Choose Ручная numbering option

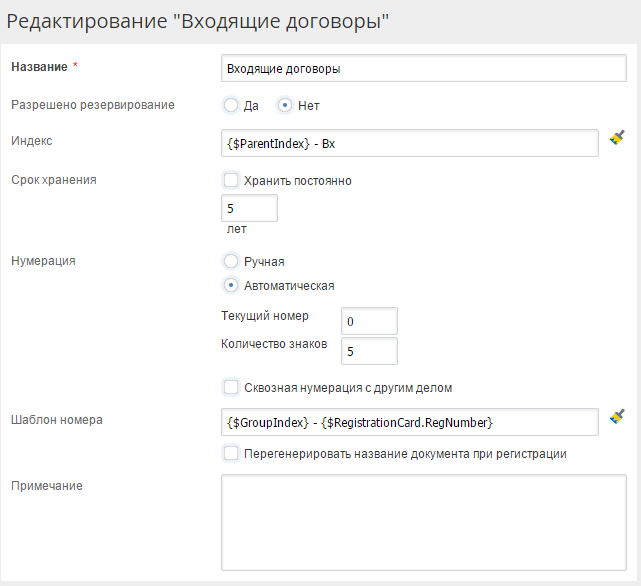231,261
